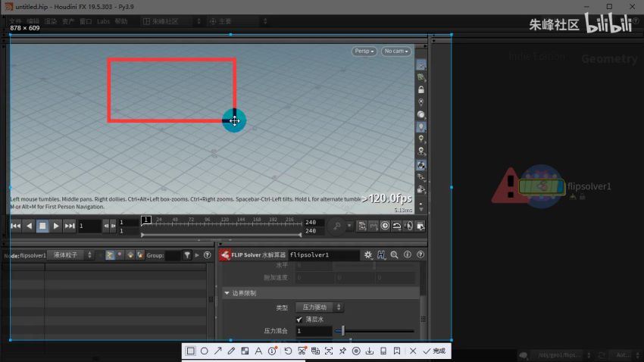Screen dimensions: 644x362
Task: Open Persp viewport dropdown
Action: [364, 51]
